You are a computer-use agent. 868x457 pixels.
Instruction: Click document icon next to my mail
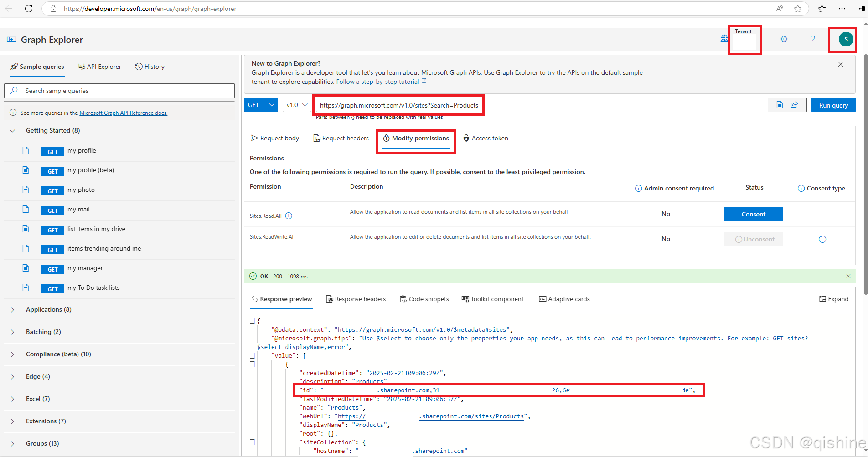click(26, 209)
